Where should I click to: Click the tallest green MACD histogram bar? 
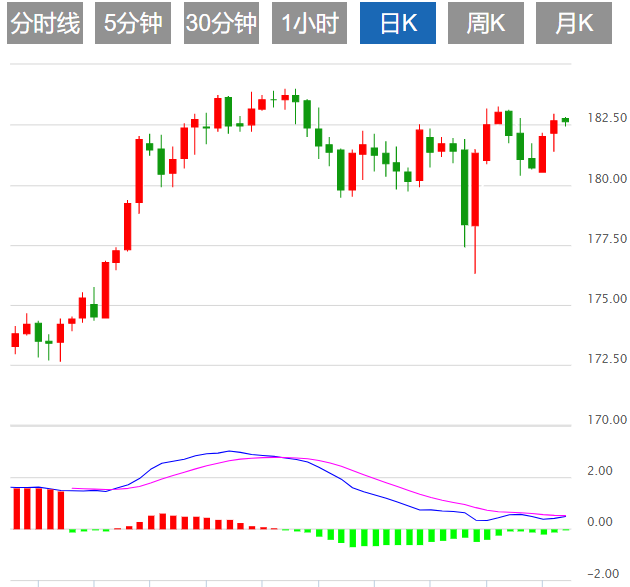[x=353, y=538]
